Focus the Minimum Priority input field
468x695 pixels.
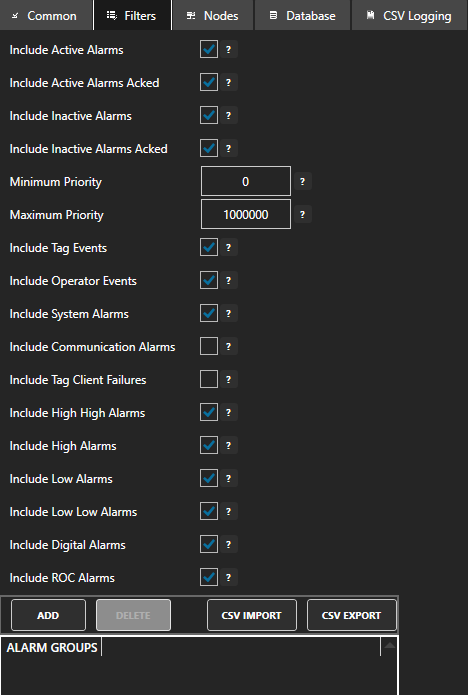point(246,181)
